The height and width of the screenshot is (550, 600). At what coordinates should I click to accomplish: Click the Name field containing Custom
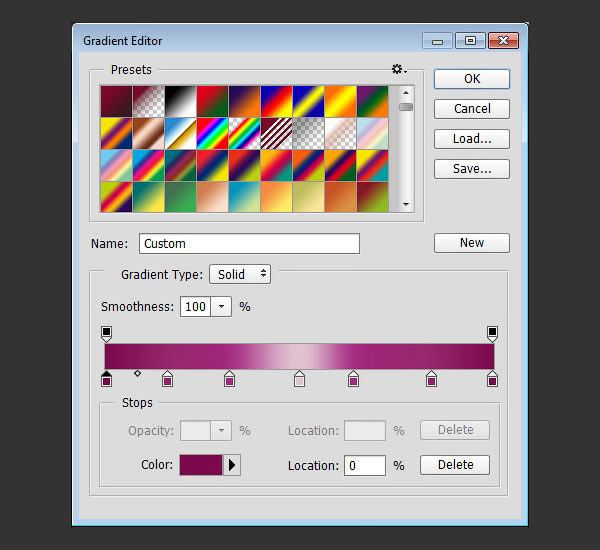point(249,243)
